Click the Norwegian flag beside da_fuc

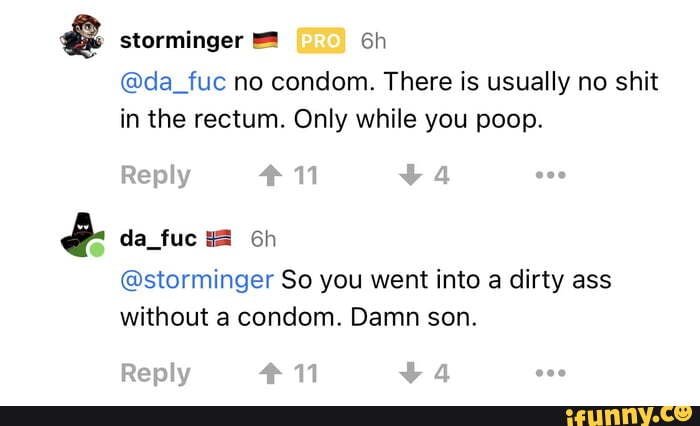[218, 239]
